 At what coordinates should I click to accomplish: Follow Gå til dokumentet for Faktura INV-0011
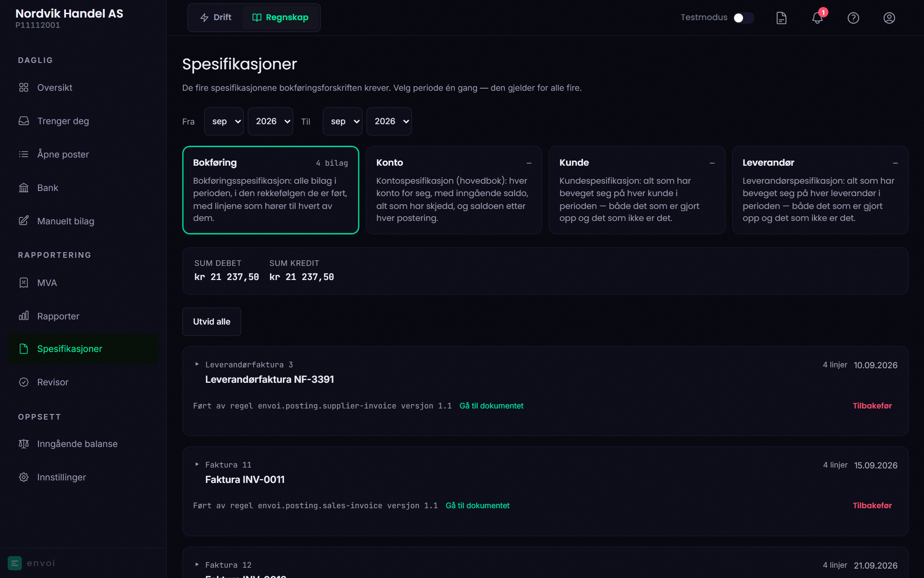click(477, 506)
